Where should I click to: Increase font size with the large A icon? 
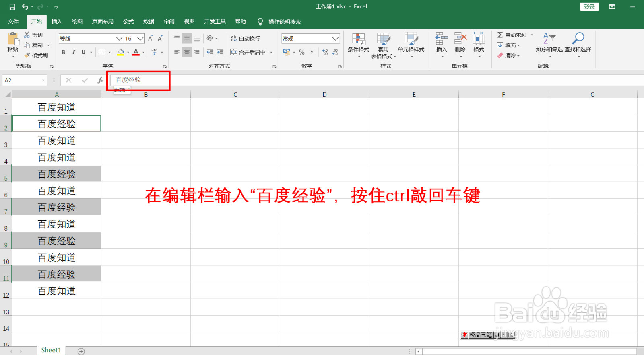(x=150, y=39)
